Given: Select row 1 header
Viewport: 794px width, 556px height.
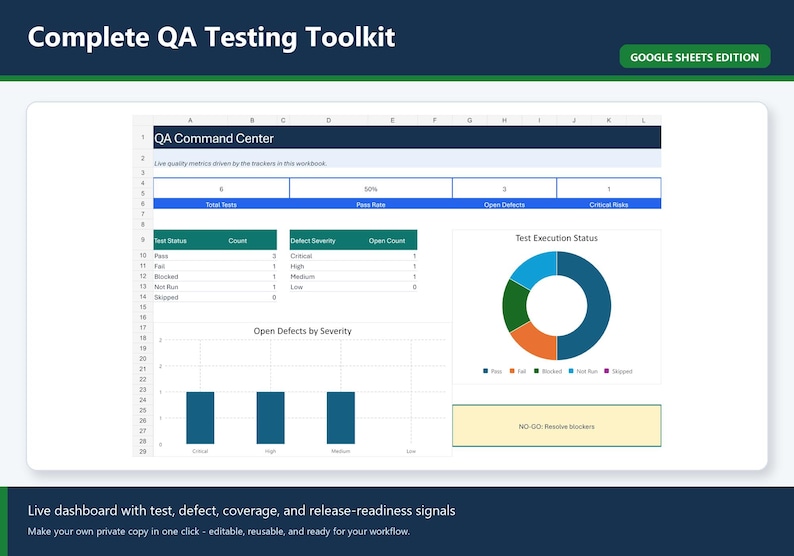Looking at the screenshot, I should (143, 137).
